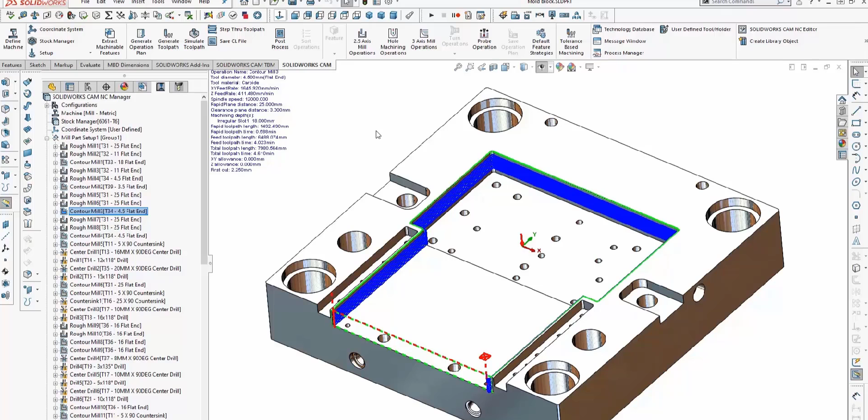Viewport: 868px width, 420px height.
Task: Open the Window menu
Action: (182, 2)
